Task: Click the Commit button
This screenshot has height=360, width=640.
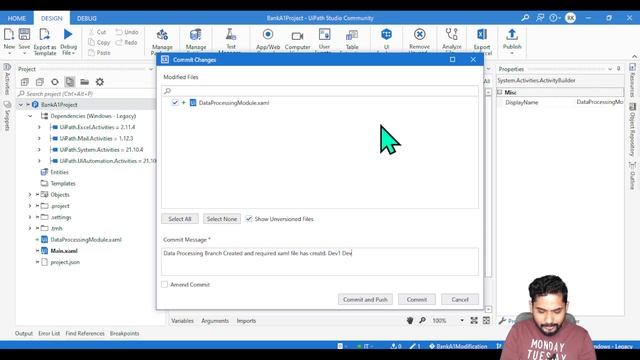Action: click(x=417, y=300)
